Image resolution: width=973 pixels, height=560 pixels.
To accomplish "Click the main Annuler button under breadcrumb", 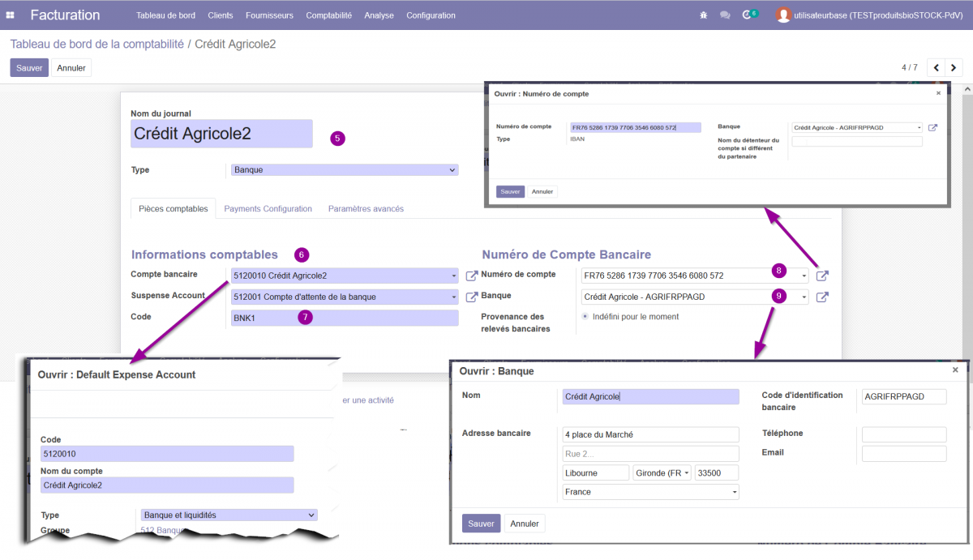I will pyautogui.click(x=71, y=68).
